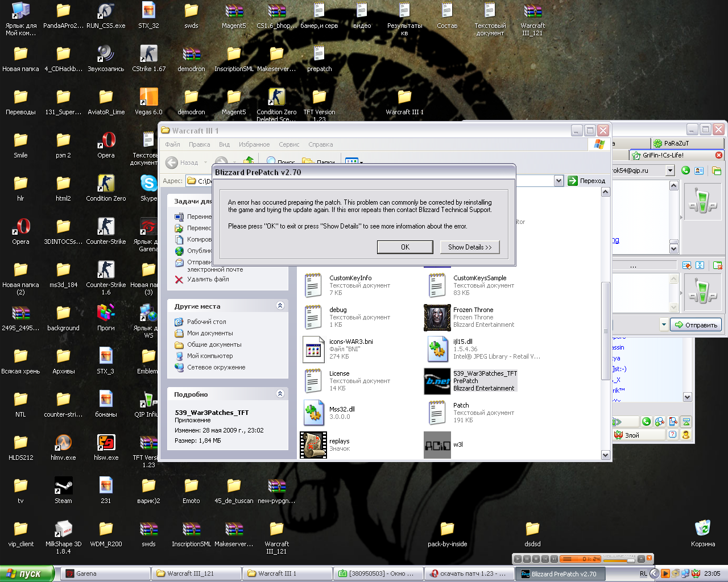The width and height of the screenshot is (728, 582).
Task: Open the send options dropdown beside Отправить
Action: pos(663,325)
